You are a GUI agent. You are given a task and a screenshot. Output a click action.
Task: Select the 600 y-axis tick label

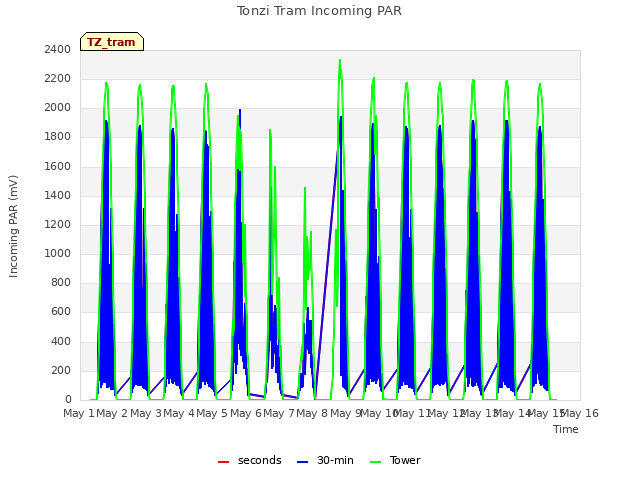pyautogui.click(x=61, y=312)
